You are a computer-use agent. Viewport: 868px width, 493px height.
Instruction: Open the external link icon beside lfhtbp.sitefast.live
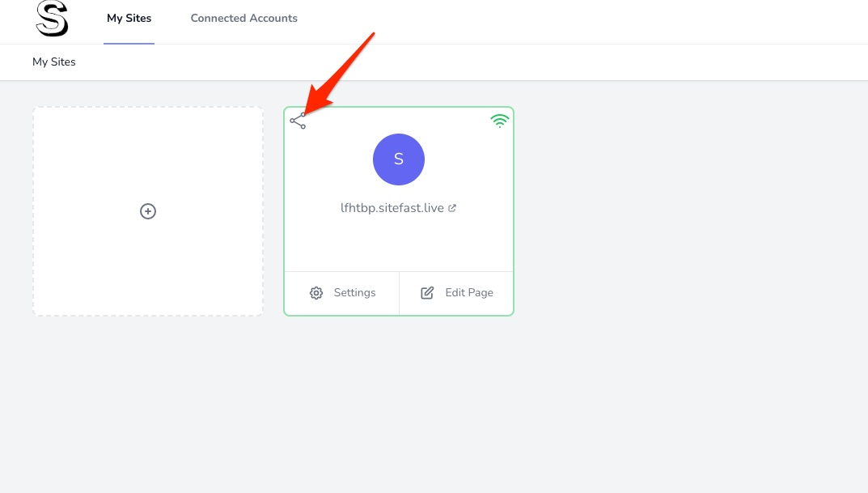(x=452, y=208)
